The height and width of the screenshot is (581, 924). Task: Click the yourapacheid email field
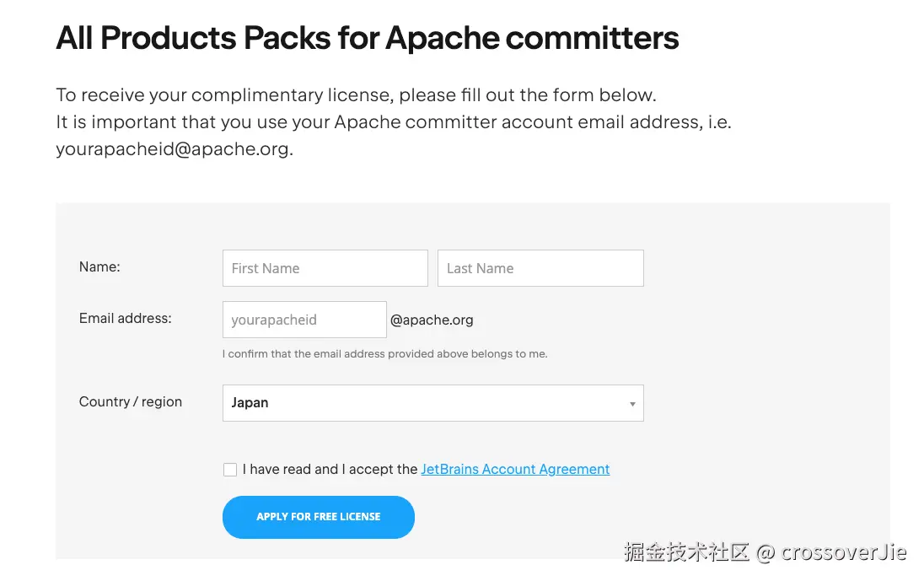point(304,320)
